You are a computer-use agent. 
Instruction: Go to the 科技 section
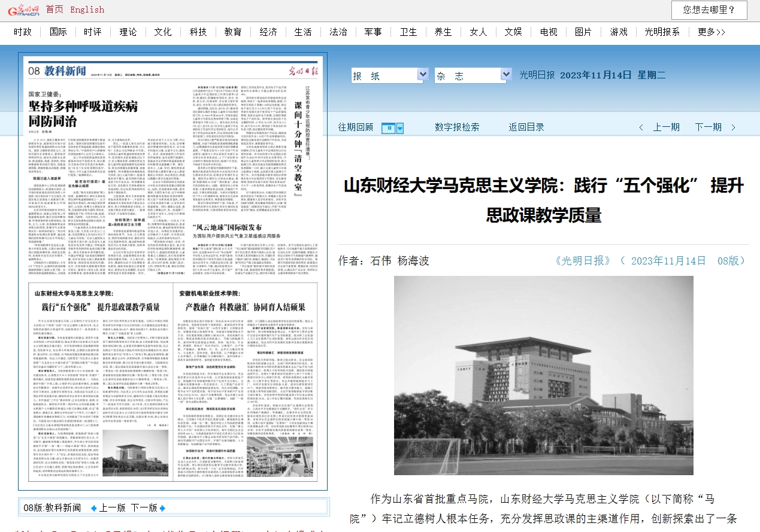tap(198, 32)
